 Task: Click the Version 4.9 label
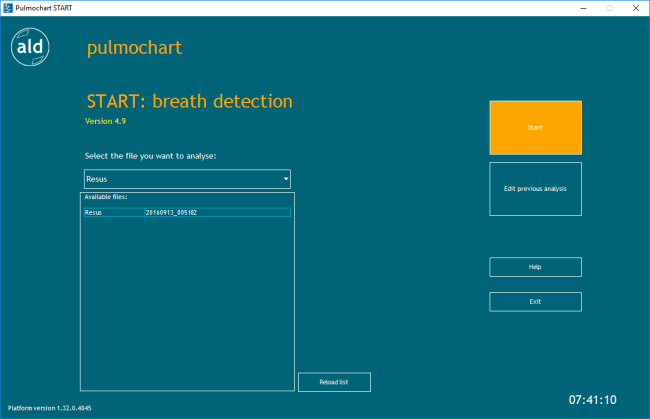[x=107, y=121]
